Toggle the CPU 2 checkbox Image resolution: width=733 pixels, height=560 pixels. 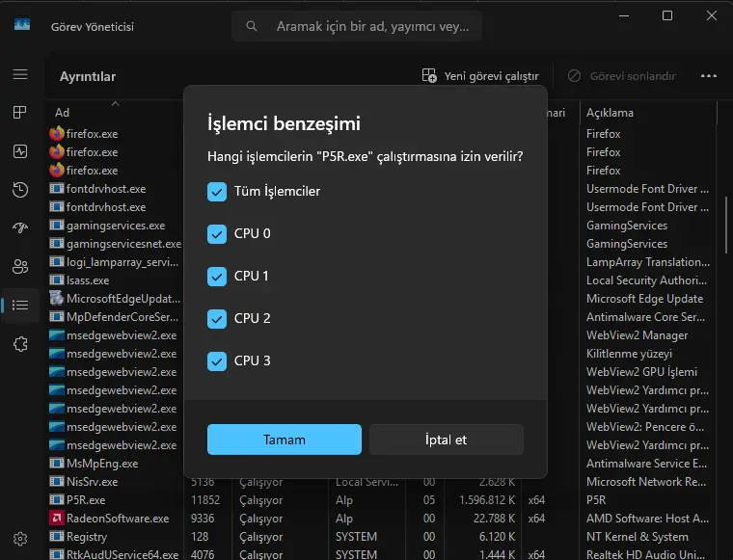tap(217, 319)
